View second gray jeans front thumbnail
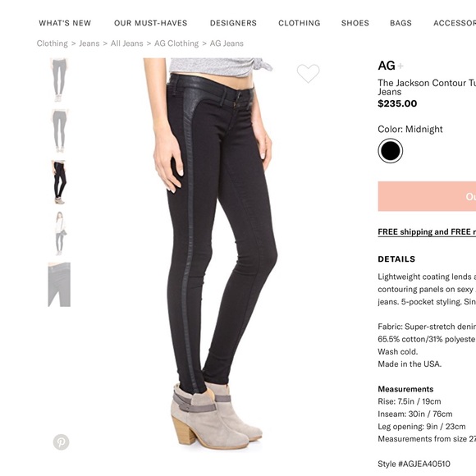The height and width of the screenshot is (476, 476). point(59,131)
